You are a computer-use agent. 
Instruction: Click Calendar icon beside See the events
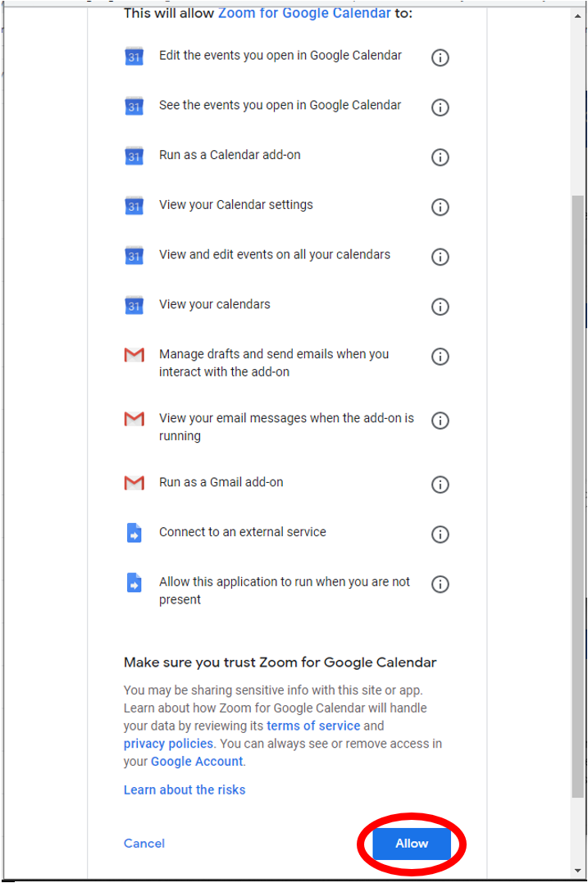[134, 105]
